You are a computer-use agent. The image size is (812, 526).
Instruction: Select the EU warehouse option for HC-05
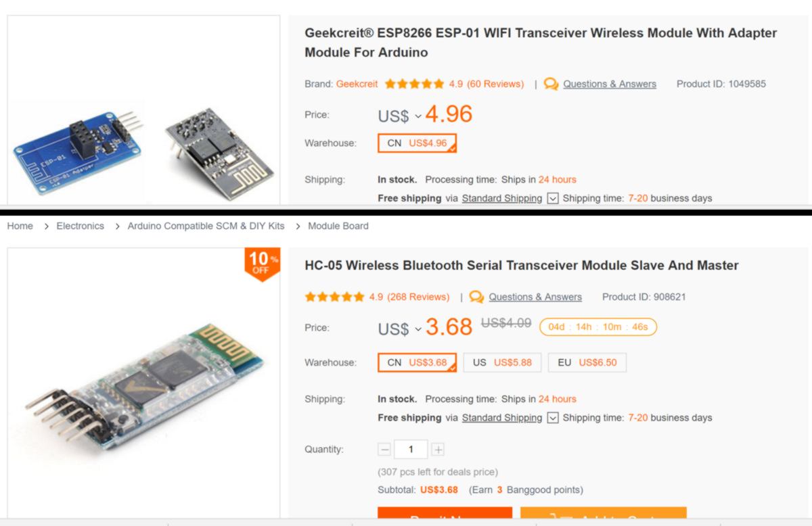pos(587,362)
